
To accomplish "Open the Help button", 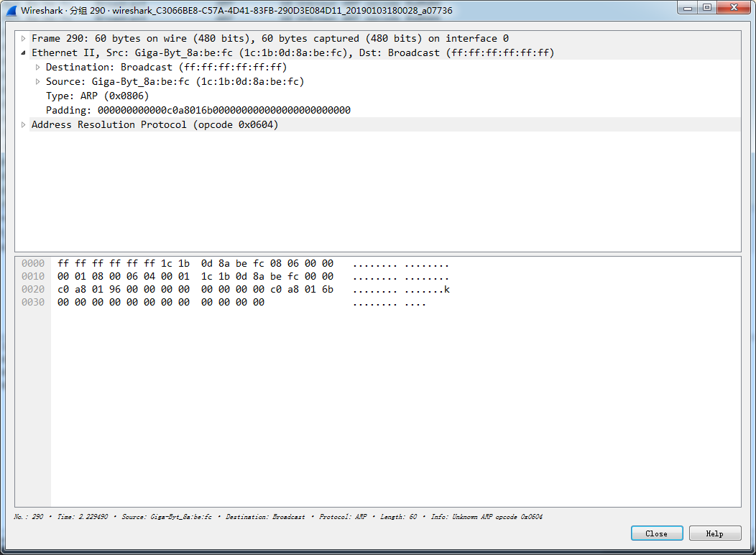I will [x=714, y=533].
